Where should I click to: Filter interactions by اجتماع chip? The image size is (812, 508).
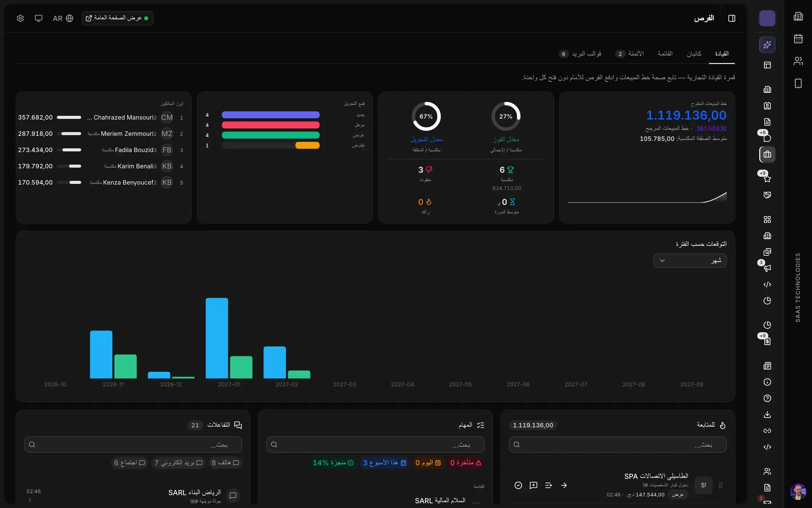tap(130, 463)
